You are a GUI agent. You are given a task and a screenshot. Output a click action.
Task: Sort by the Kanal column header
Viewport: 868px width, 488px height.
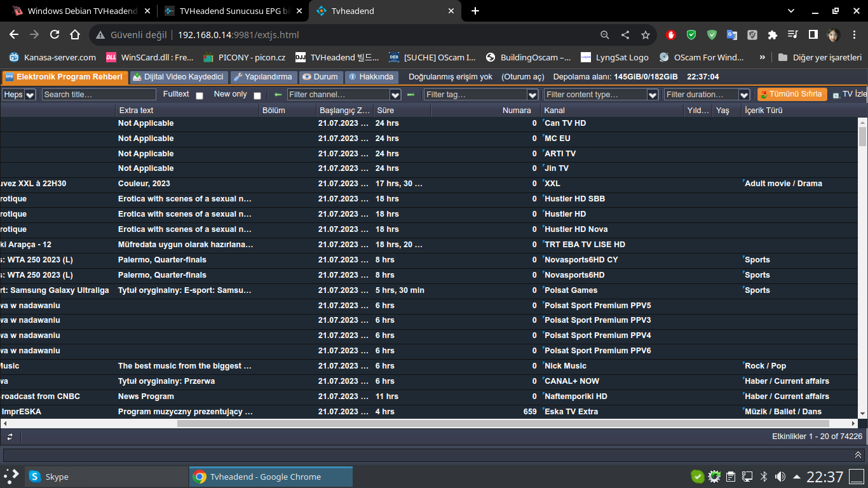pos(613,111)
